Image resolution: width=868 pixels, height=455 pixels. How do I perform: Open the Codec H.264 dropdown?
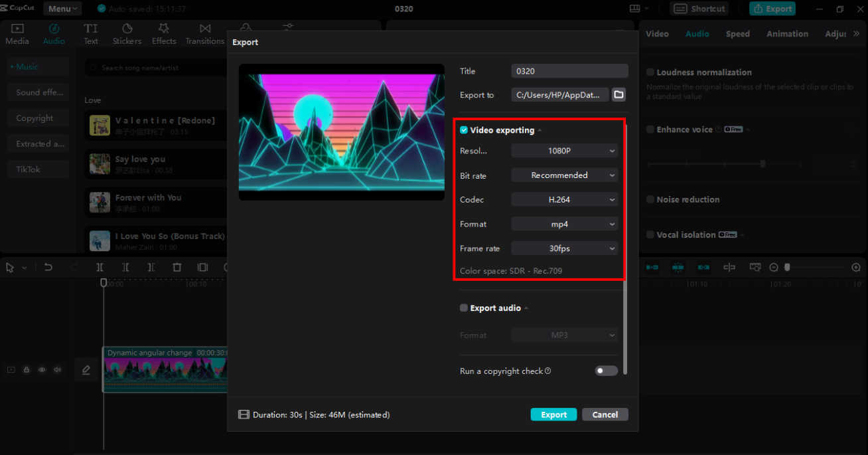point(565,199)
